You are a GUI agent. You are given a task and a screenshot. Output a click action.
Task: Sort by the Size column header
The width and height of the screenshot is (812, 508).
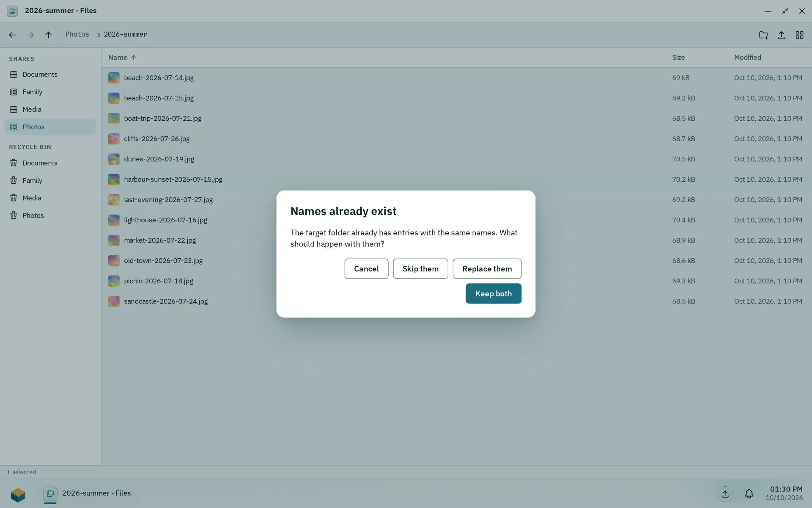(678, 58)
